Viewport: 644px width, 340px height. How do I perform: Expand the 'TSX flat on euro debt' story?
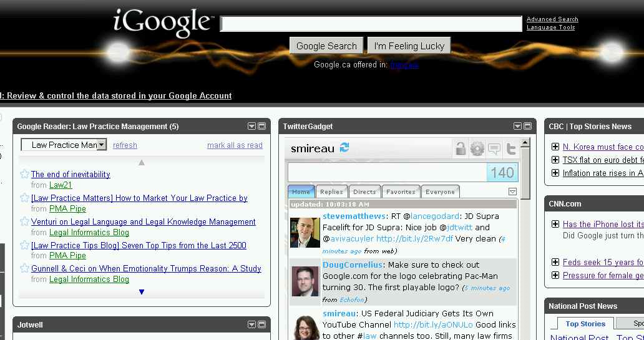pyautogui.click(x=555, y=160)
